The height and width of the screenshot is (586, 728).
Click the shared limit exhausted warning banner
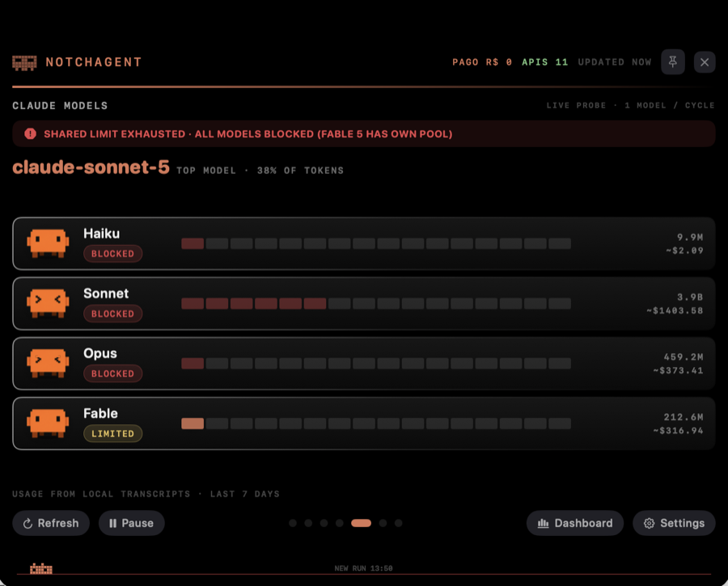coord(363,134)
